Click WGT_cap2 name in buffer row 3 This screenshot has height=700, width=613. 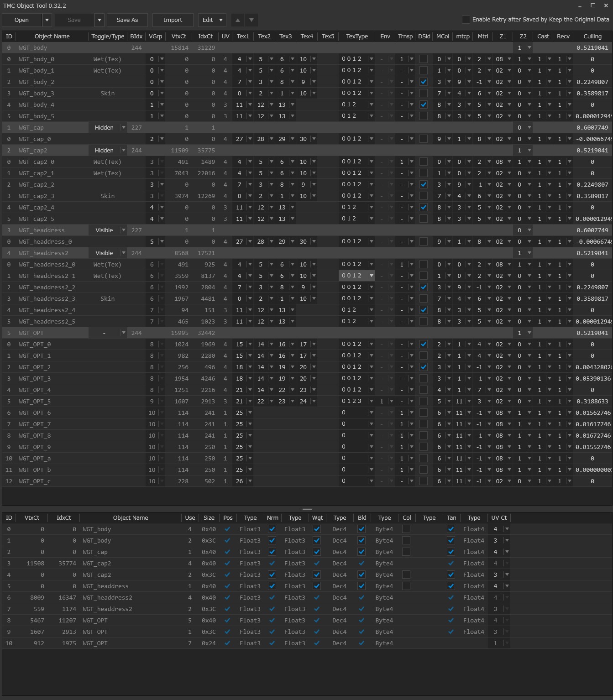pyautogui.click(x=97, y=563)
